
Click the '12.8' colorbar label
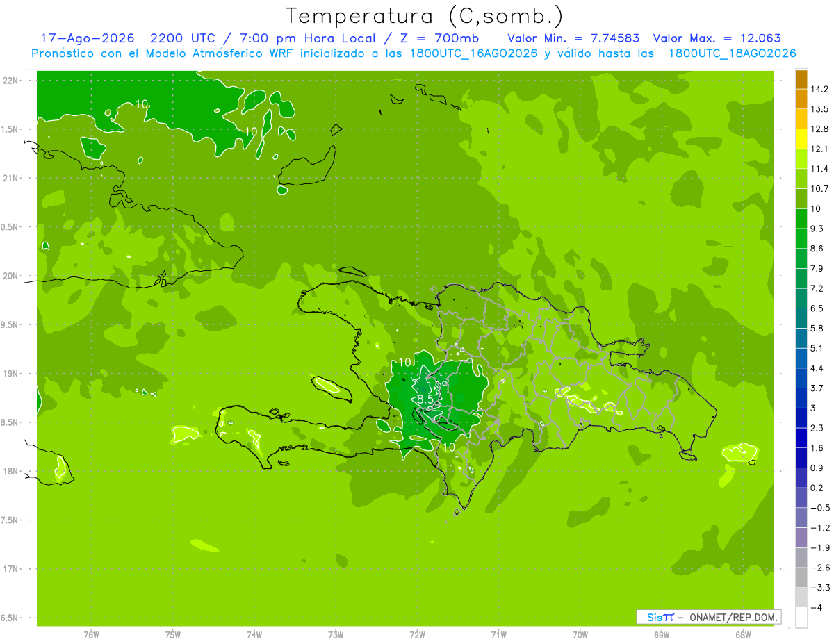click(x=819, y=129)
